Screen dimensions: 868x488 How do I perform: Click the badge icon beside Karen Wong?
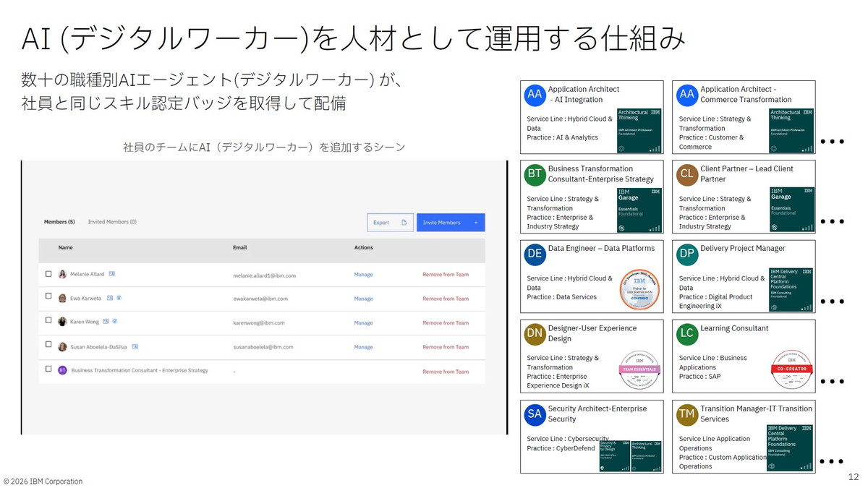114,321
